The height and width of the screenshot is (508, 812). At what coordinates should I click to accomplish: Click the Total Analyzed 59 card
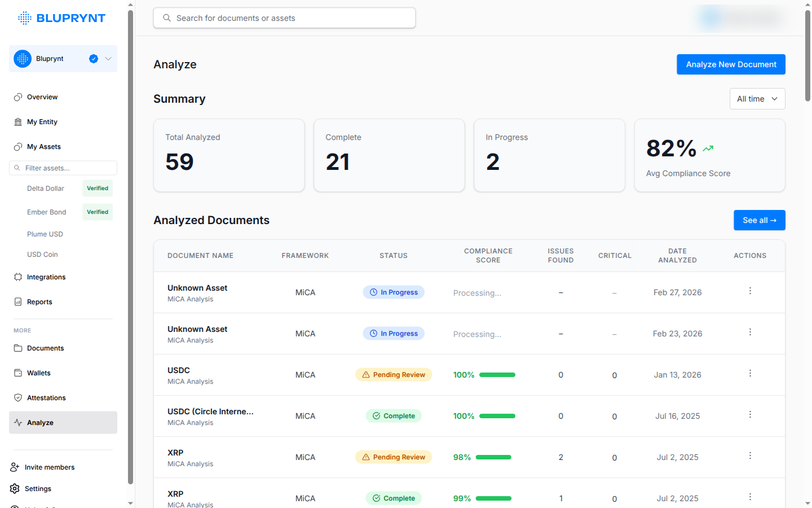click(229, 155)
